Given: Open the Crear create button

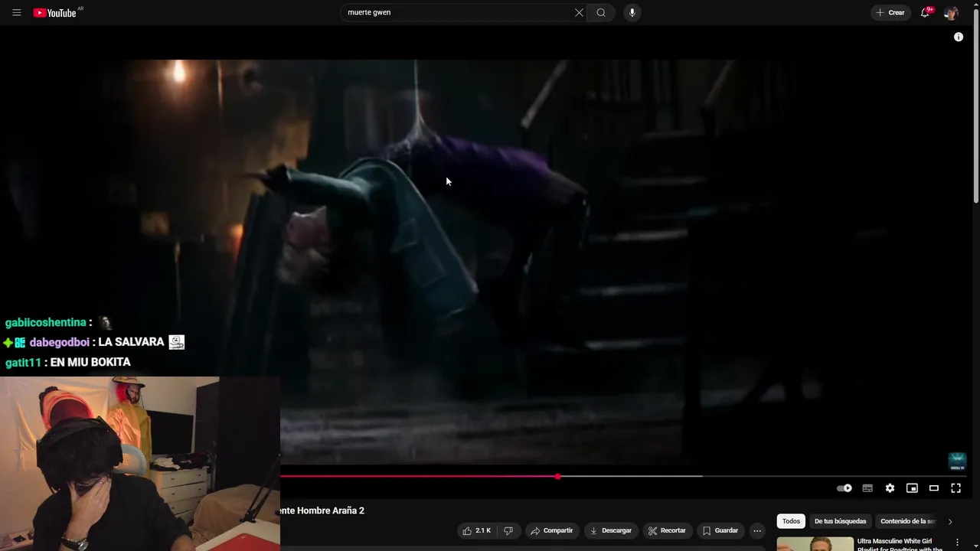Looking at the screenshot, I should point(890,12).
